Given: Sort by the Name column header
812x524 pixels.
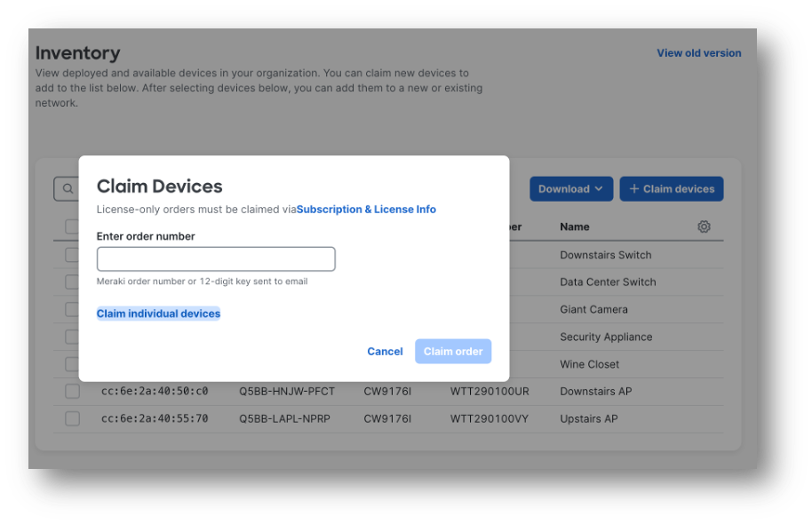Looking at the screenshot, I should (574, 226).
